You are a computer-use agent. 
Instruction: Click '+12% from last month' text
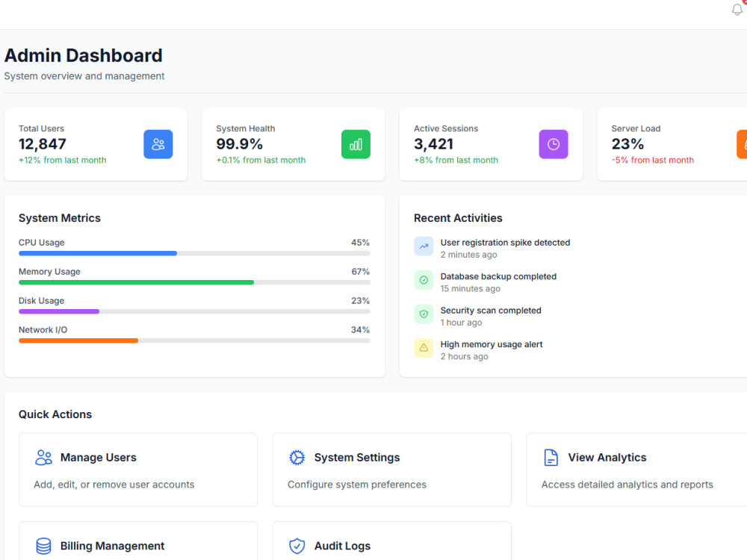[63, 160]
